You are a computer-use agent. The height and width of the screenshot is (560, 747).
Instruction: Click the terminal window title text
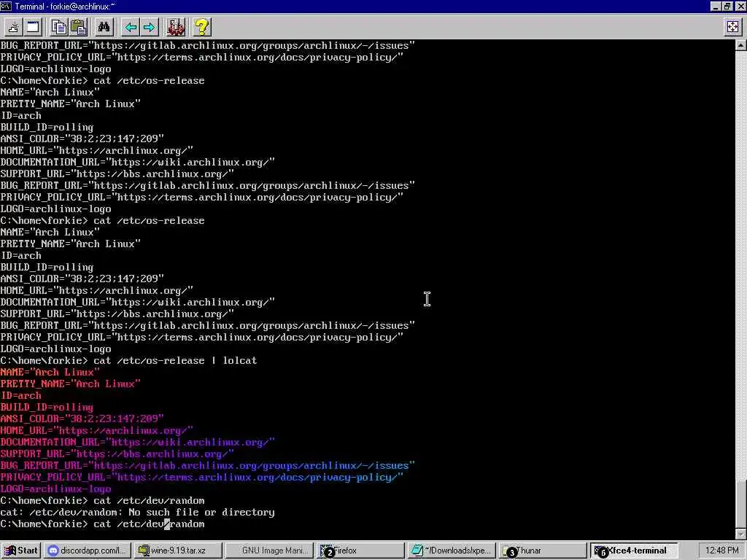(65, 6)
